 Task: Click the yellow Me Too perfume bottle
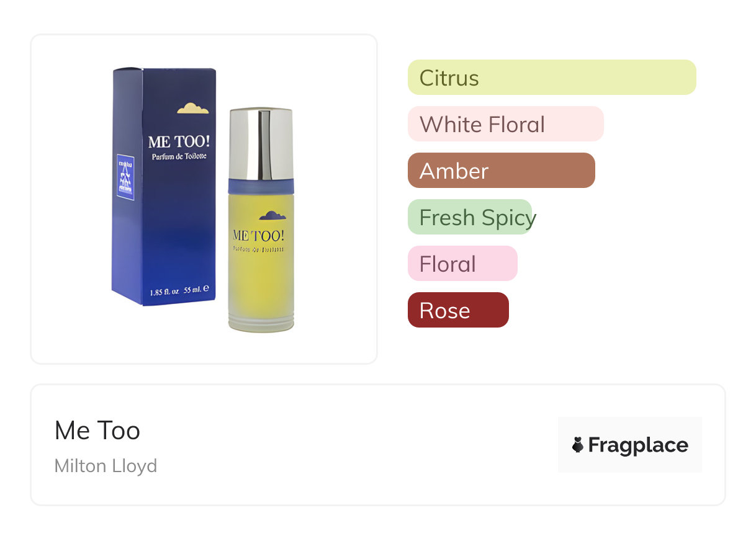[x=261, y=220]
